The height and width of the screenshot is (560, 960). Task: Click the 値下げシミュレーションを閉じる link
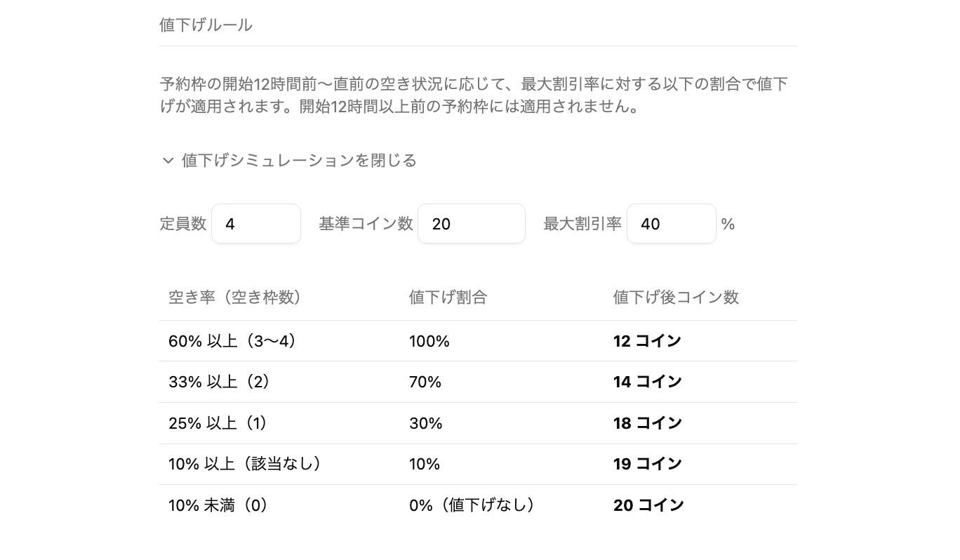pos(298,160)
